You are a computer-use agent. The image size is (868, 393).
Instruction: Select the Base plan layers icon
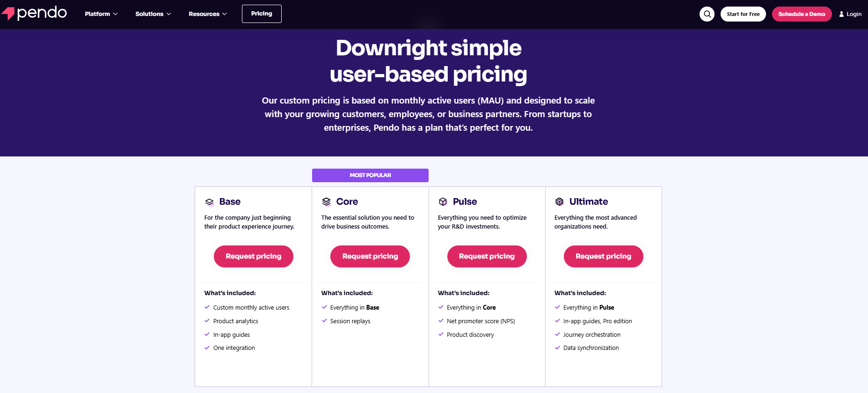(209, 202)
